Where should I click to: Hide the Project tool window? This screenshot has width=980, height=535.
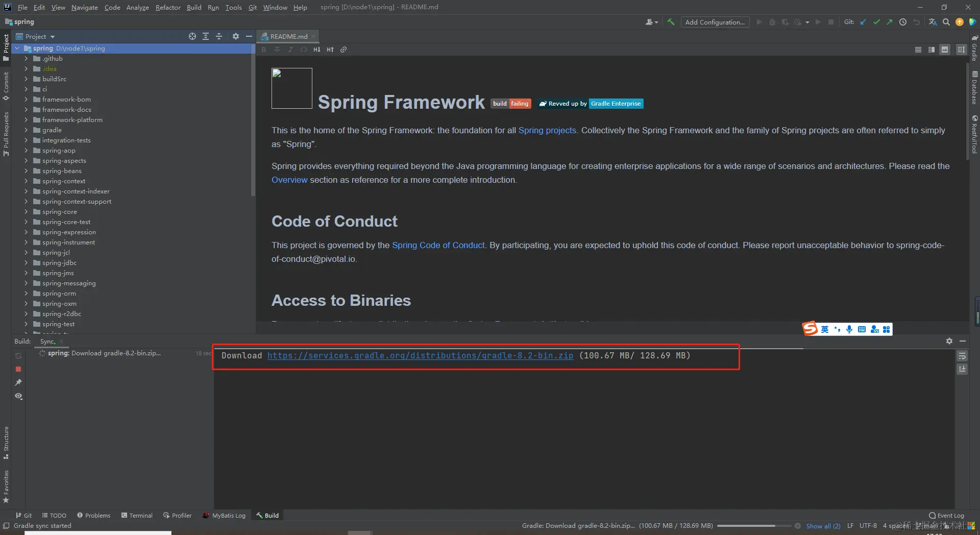tap(249, 36)
